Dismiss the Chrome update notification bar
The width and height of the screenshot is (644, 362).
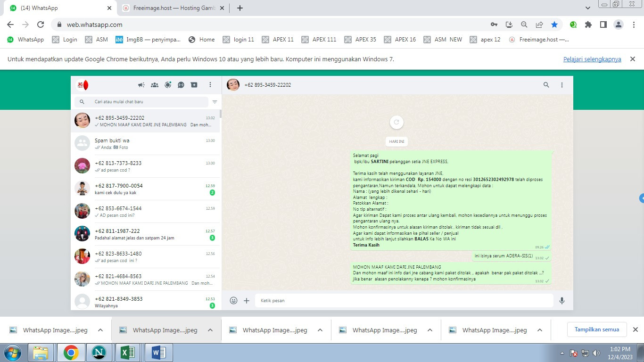pyautogui.click(x=633, y=59)
